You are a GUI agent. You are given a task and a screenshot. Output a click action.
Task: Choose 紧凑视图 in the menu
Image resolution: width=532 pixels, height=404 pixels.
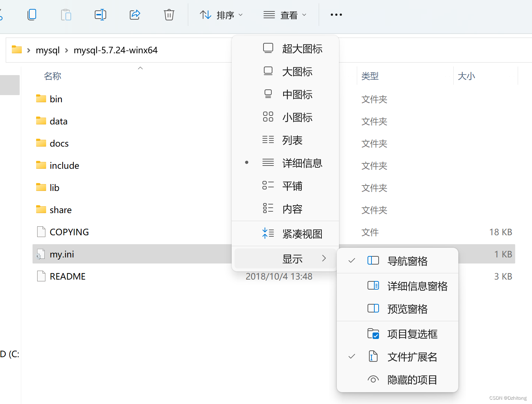302,233
